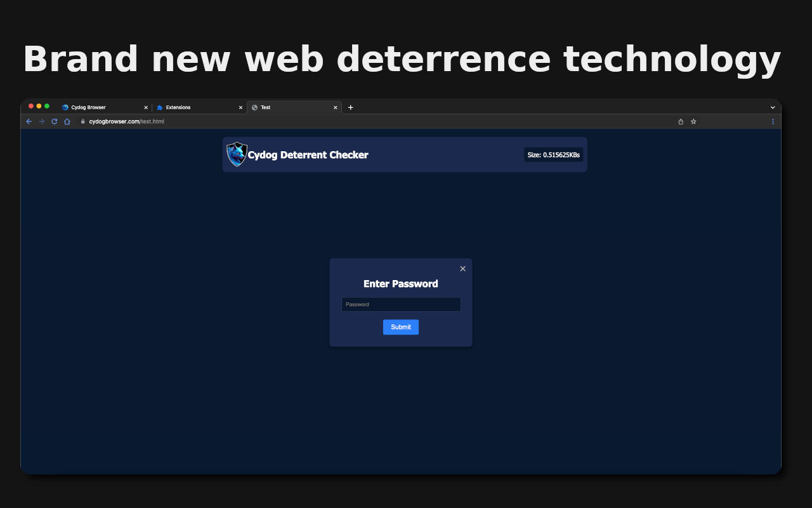Open the browser home page icon
Image resolution: width=812 pixels, height=508 pixels.
pos(67,121)
